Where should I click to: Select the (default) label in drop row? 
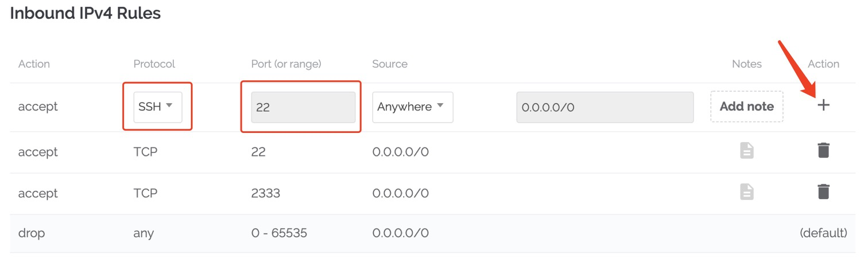(x=823, y=233)
